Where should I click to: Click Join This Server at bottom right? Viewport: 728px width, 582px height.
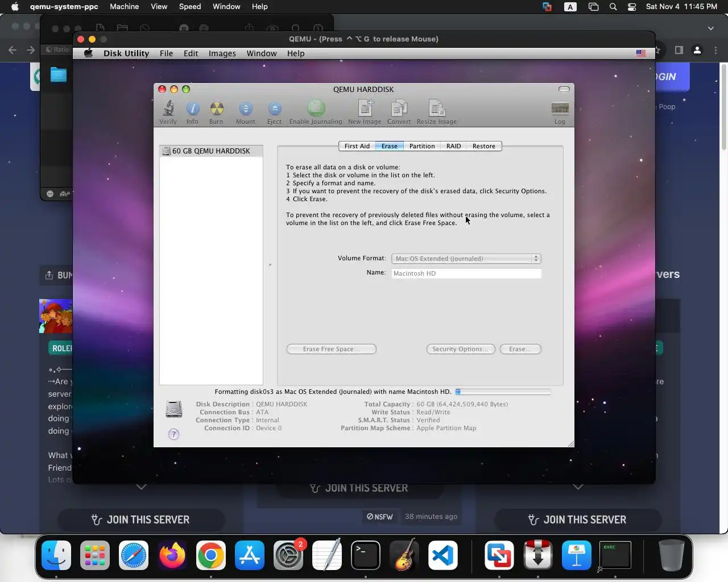click(578, 519)
